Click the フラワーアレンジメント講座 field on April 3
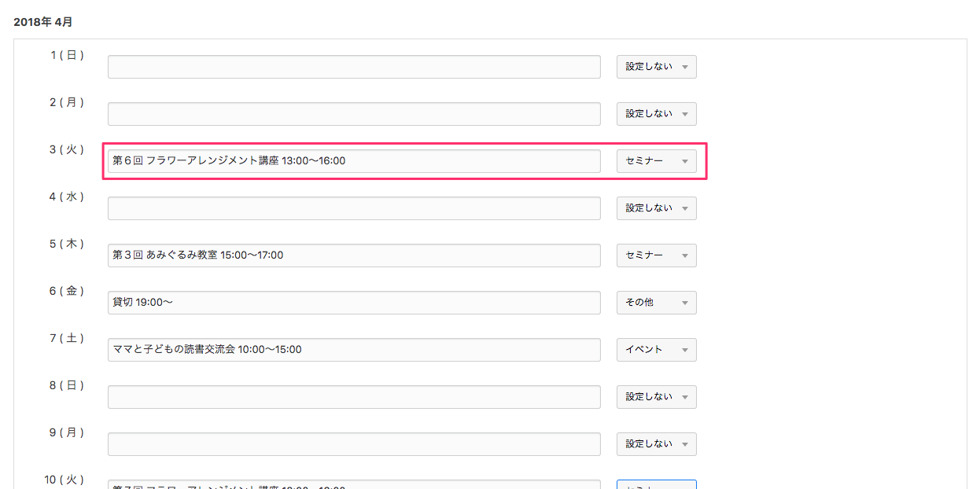This screenshot has height=489, width=980. click(354, 161)
